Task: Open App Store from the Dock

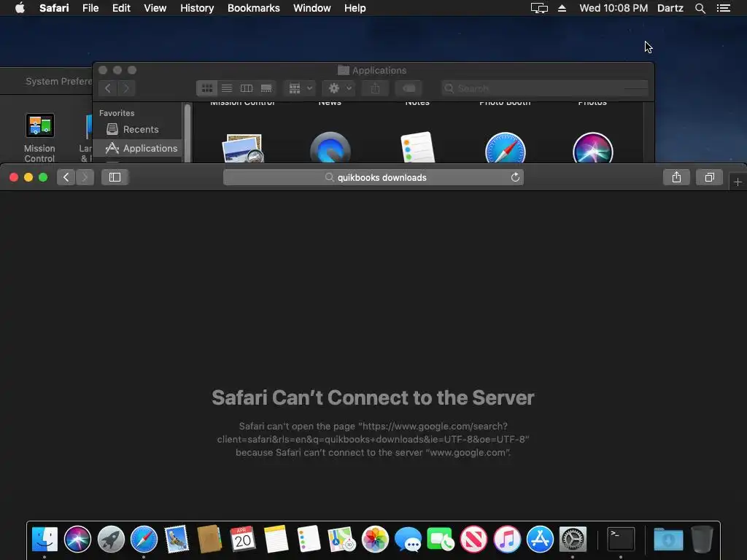Action: click(x=540, y=540)
